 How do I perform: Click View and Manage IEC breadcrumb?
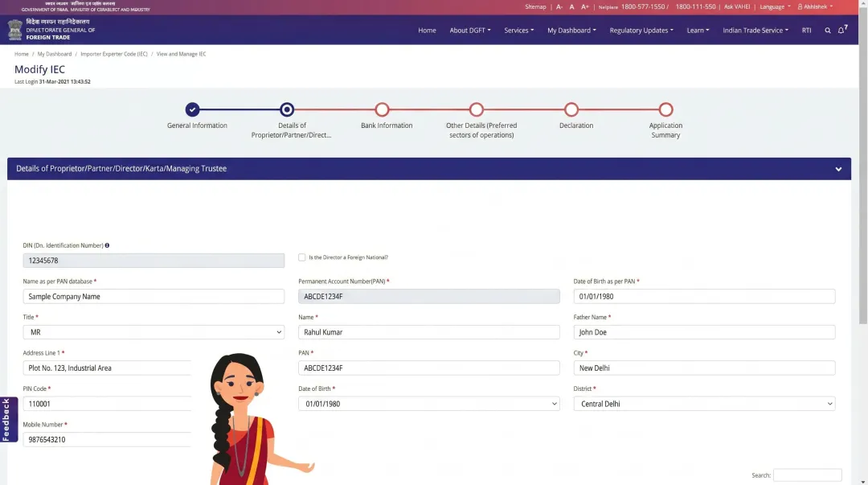tap(181, 55)
